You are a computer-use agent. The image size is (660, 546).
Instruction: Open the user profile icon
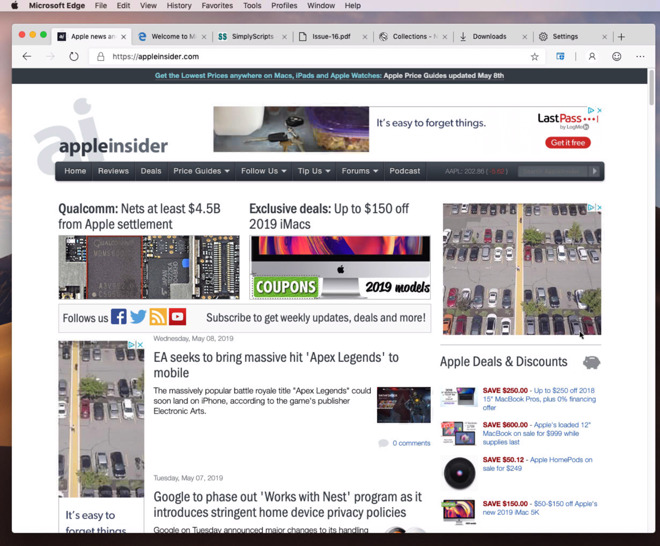[x=592, y=56]
